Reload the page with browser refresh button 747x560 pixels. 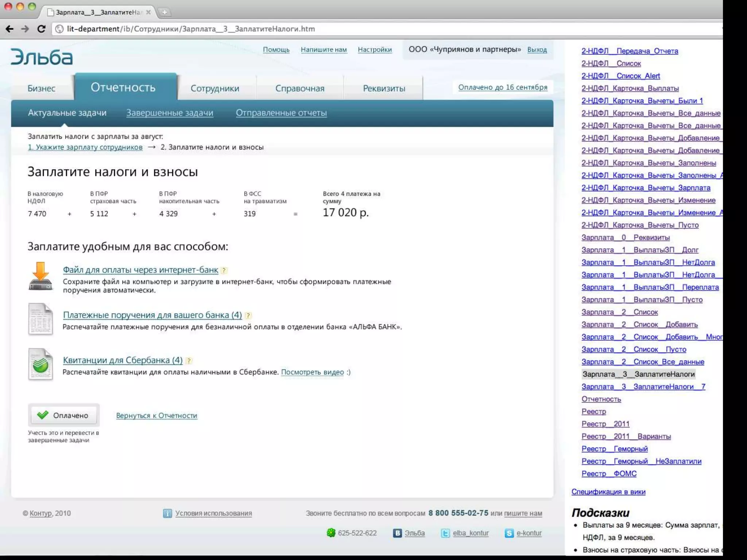(x=41, y=29)
